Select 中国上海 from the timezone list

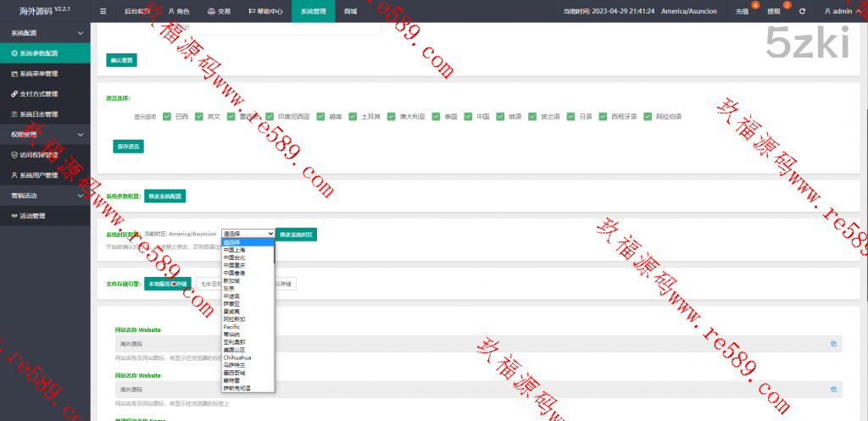coord(235,250)
